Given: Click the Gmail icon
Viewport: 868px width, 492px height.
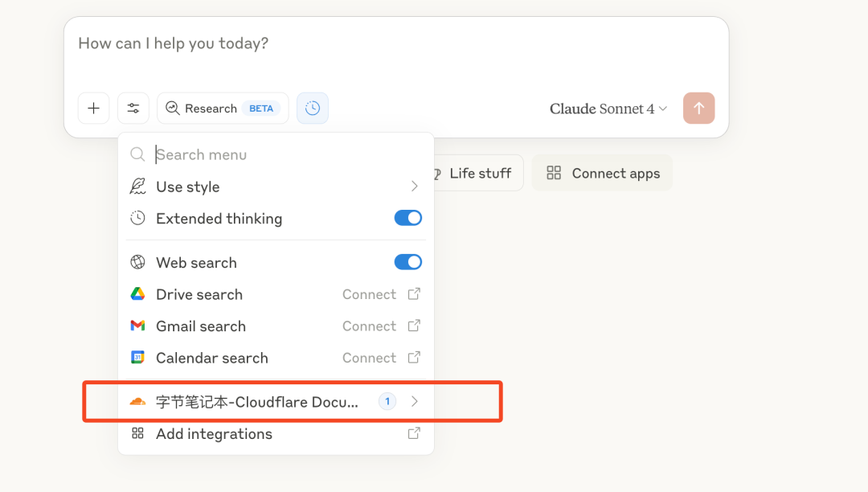Looking at the screenshot, I should tap(138, 326).
